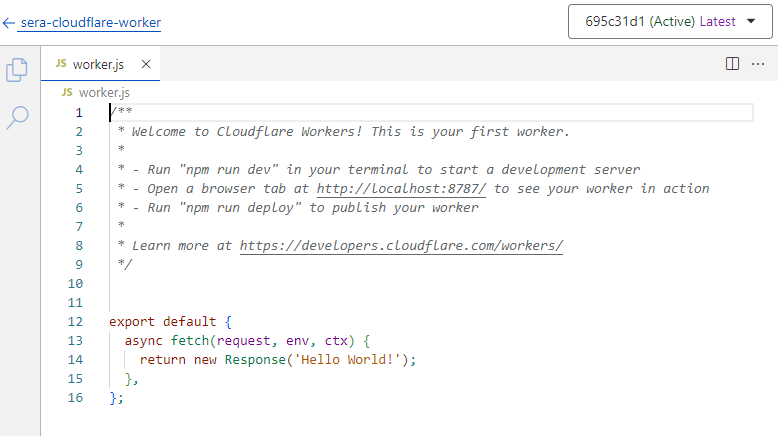
Task: Click the dropdown caret next to Latest
Action: [x=751, y=21]
